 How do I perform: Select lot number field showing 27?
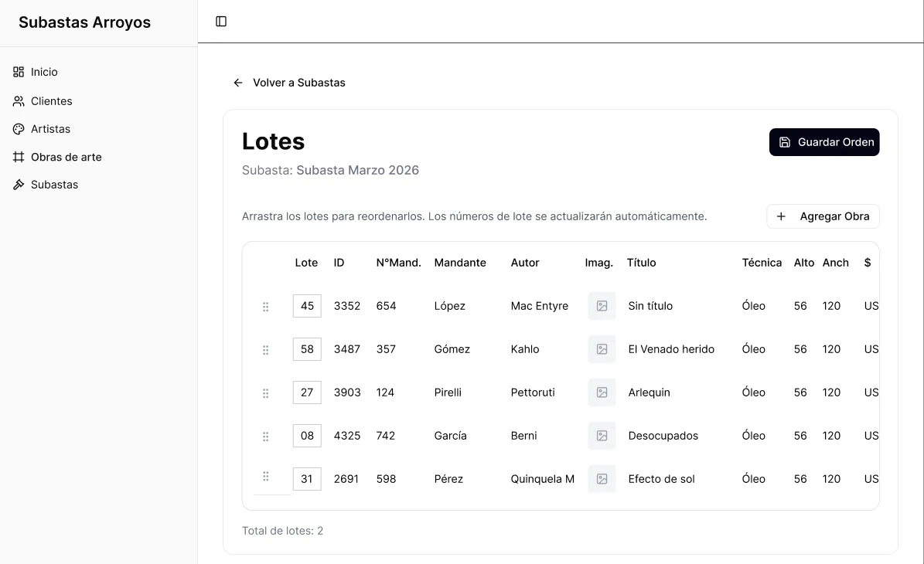[307, 392]
